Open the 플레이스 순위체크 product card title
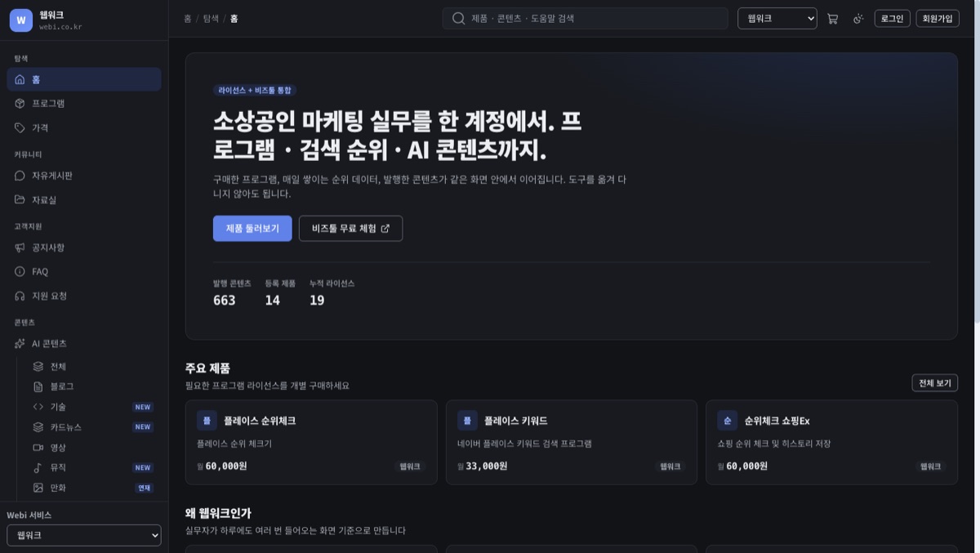This screenshot has height=553, width=980. point(260,421)
